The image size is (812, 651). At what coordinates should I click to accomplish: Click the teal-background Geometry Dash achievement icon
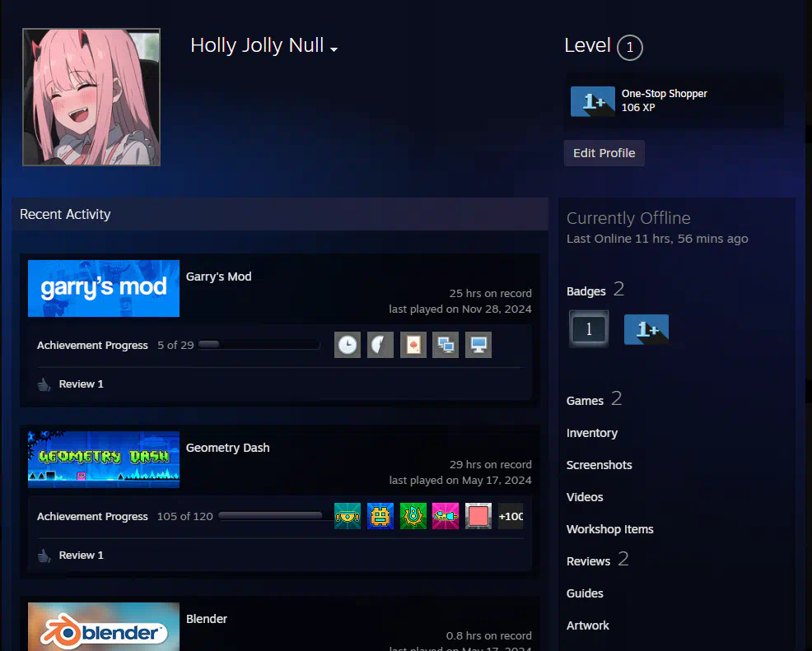[x=347, y=516]
